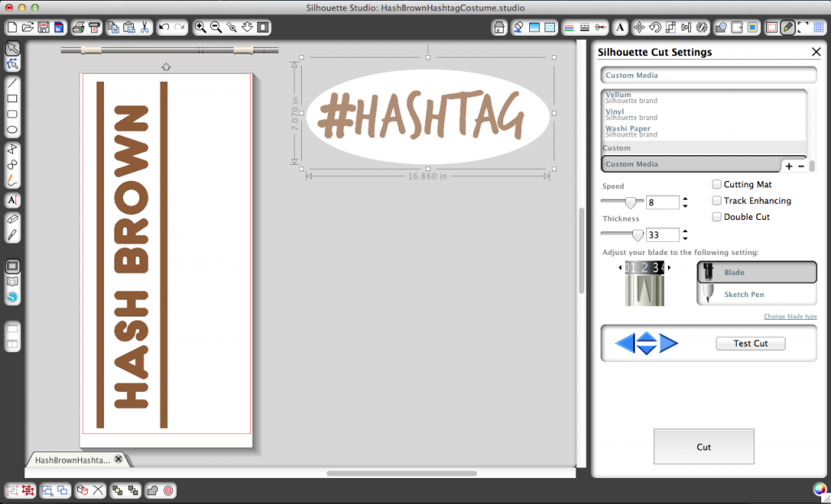Copy selection with the Copy icon
The image size is (831, 504).
click(x=113, y=27)
